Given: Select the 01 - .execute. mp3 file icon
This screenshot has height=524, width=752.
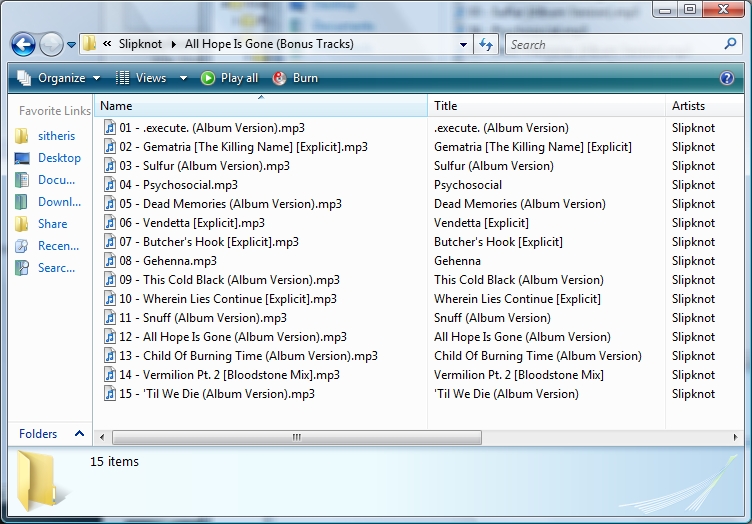Looking at the screenshot, I should (110, 128).
